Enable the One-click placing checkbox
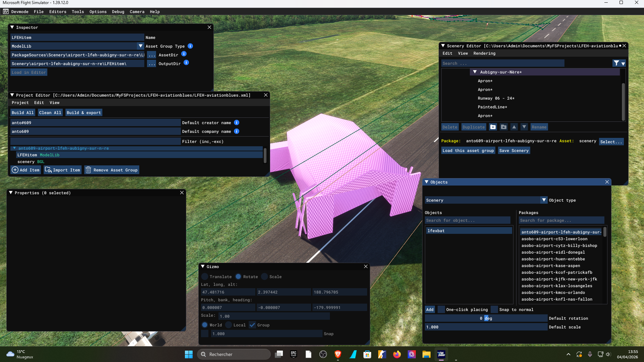The height and width of the screenshot is (362, 644). point(441,310)
